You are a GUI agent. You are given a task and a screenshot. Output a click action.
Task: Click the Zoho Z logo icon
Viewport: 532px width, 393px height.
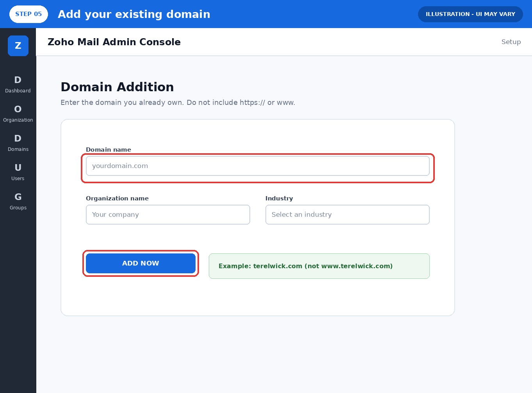point(18,46)
